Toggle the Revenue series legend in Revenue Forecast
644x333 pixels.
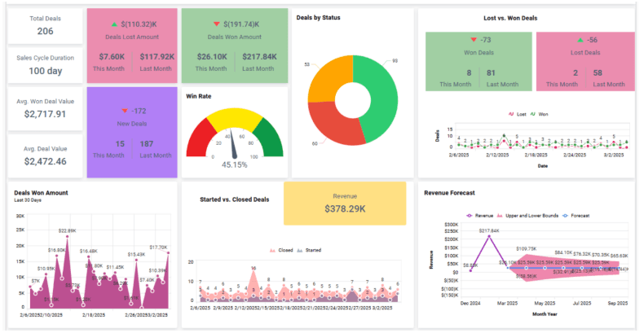coord(479,215)
